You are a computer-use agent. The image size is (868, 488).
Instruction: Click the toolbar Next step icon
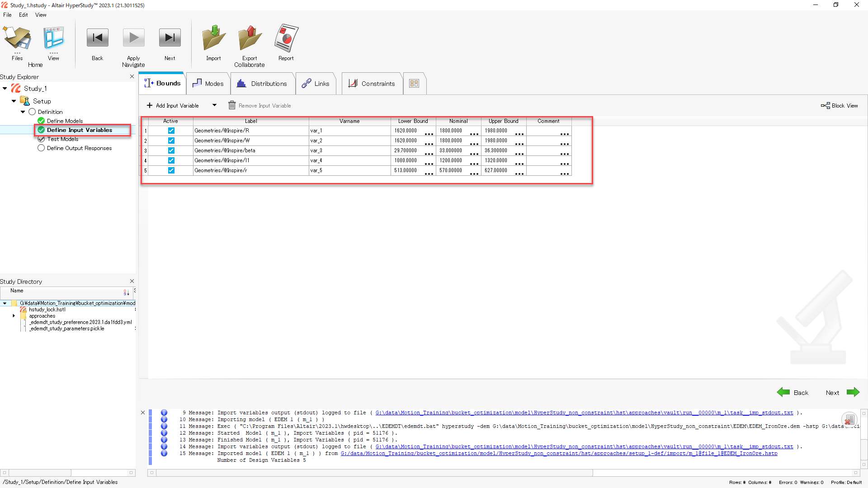click(x=170, y=38)
